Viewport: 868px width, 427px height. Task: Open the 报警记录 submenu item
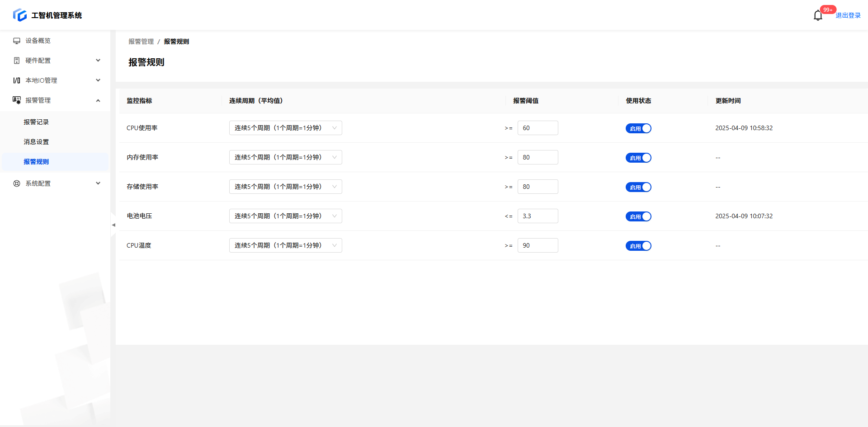36,122
